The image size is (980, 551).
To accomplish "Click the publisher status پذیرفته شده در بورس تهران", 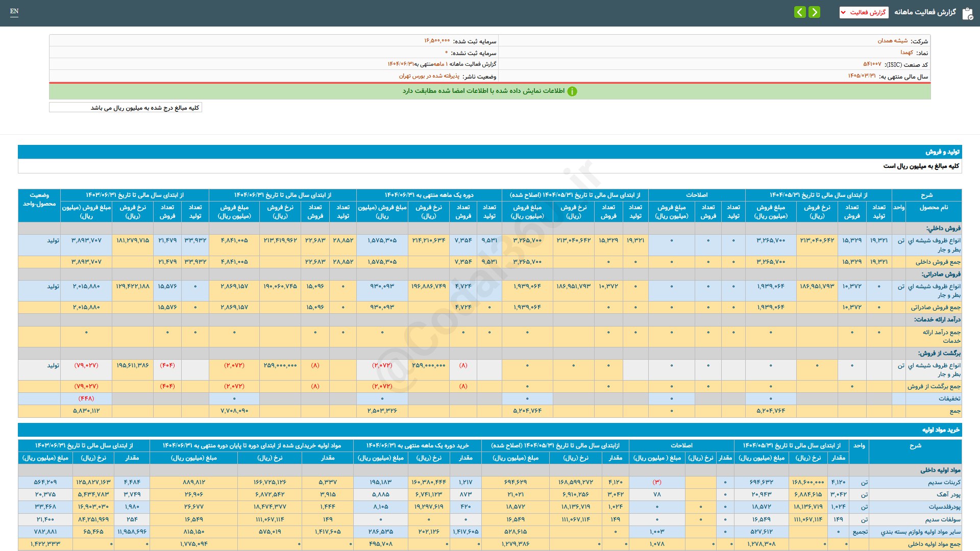I will (429, 76).
